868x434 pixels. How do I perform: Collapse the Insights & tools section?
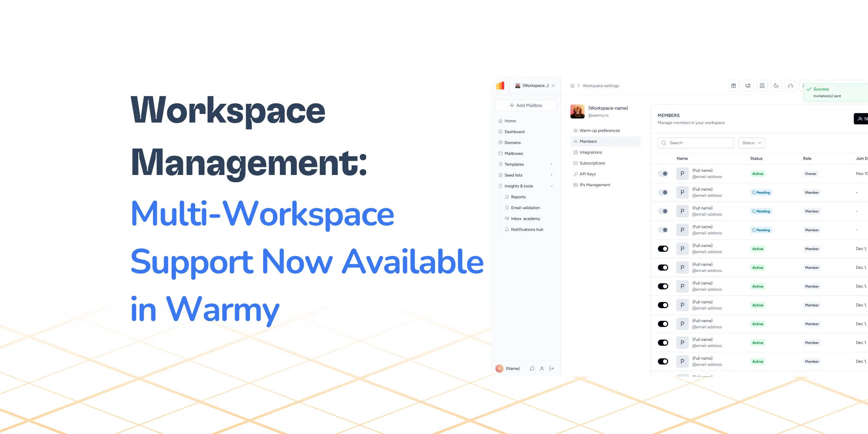point(551,186)
